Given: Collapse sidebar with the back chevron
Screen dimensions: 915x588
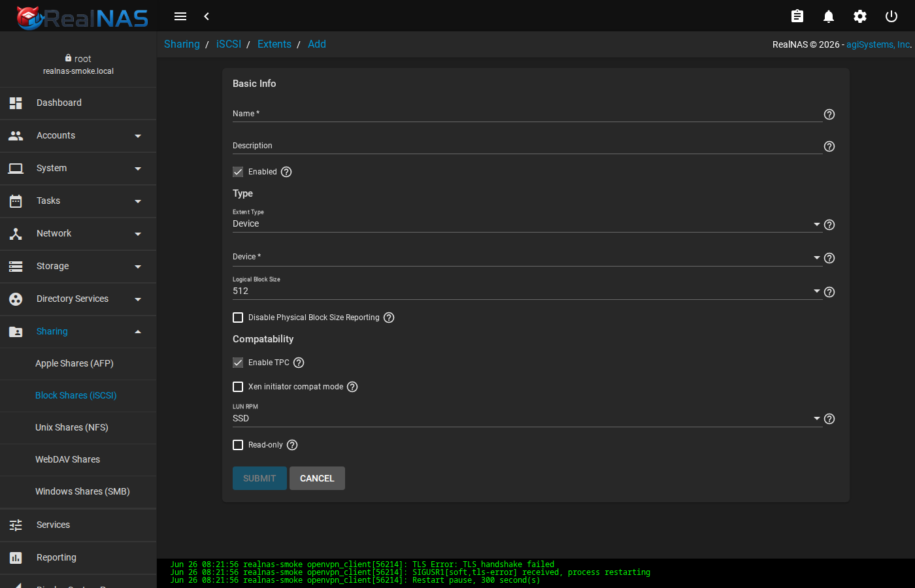Looking at the screenshot, I should coord(207,16).
